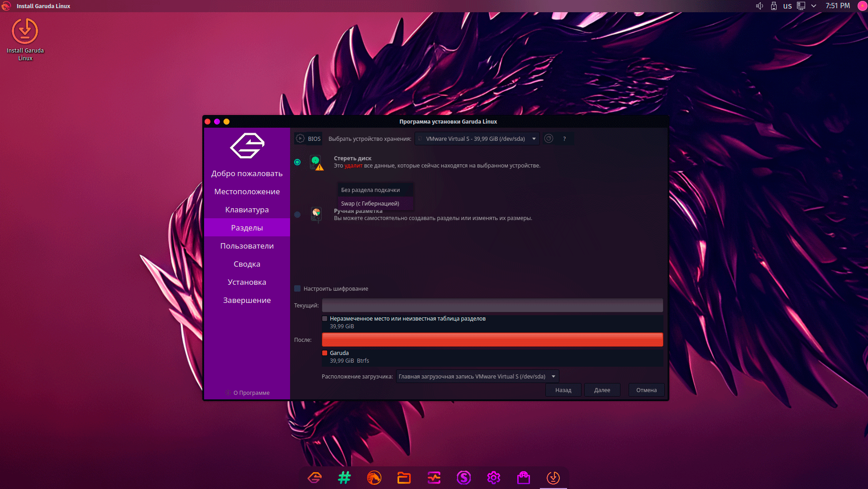Click the red Garuda partition color swatch
This screenshot has height=489, width=868.
pyautogui.click(x=324, y=353)
